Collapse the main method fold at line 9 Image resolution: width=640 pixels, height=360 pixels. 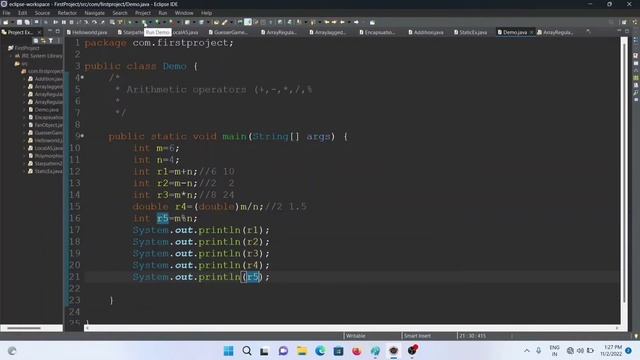[82, 136]
